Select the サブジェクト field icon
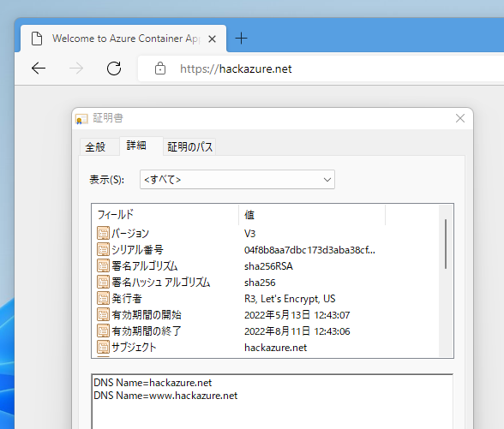This screenshot has height=429, width=504. (x=103, y=348)
